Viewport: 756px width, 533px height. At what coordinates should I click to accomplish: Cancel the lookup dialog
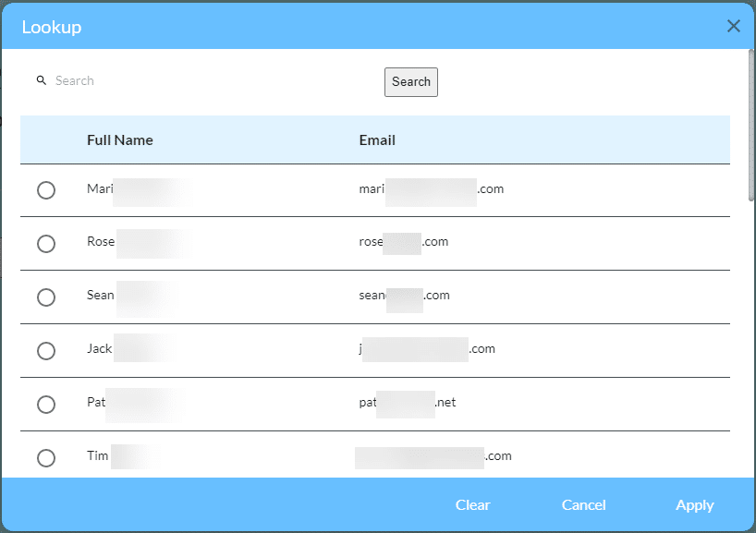[x=583, y=505]
